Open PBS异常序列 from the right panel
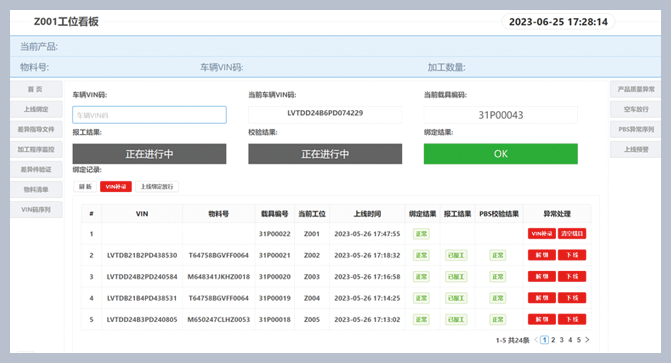This screenshot has width=671, height=363. 635,129
